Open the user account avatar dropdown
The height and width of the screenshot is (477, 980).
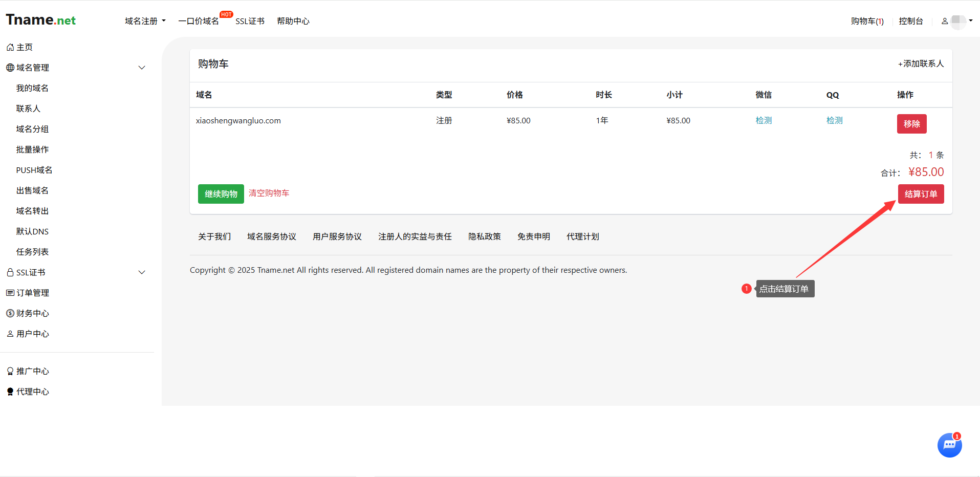tap(957, 21)
